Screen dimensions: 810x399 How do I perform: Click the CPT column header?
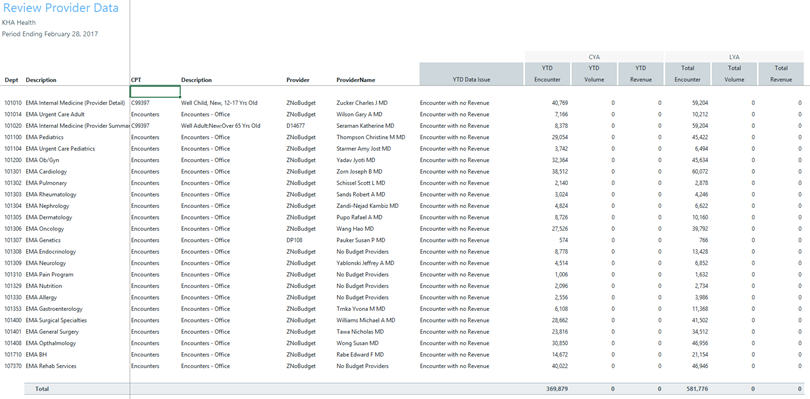pos(135,80)
